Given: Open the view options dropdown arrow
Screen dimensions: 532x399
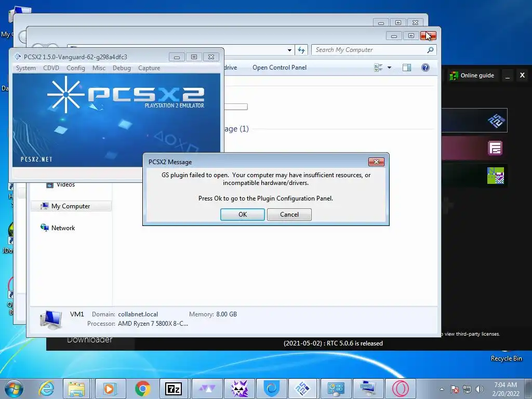Looking at the screenshot, I should point(389,68).
